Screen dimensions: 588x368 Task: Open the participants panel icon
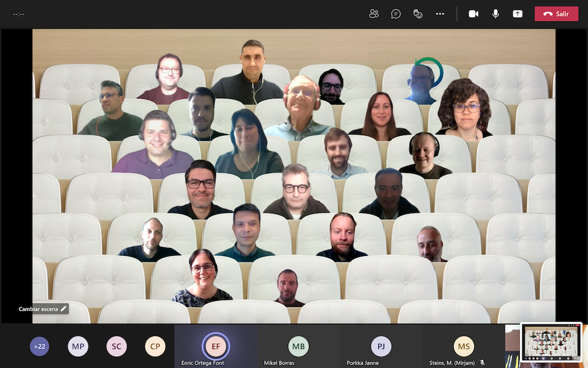(374, 14)
